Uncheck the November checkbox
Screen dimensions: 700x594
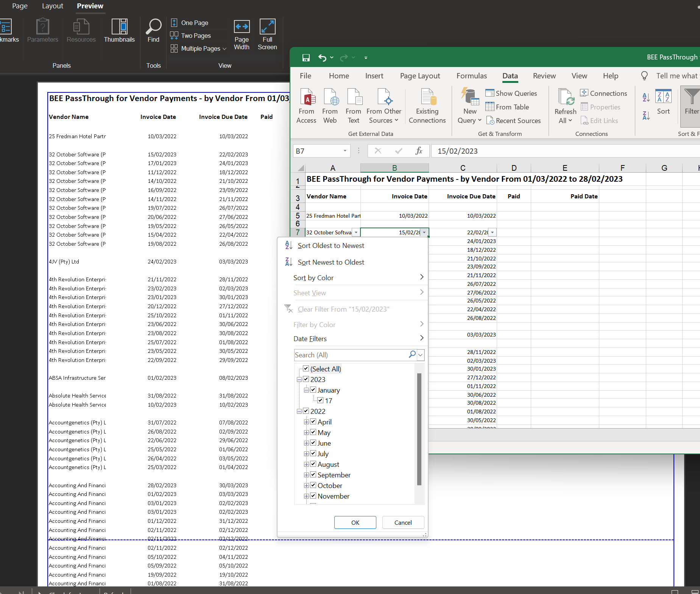(x=313, y=496)
